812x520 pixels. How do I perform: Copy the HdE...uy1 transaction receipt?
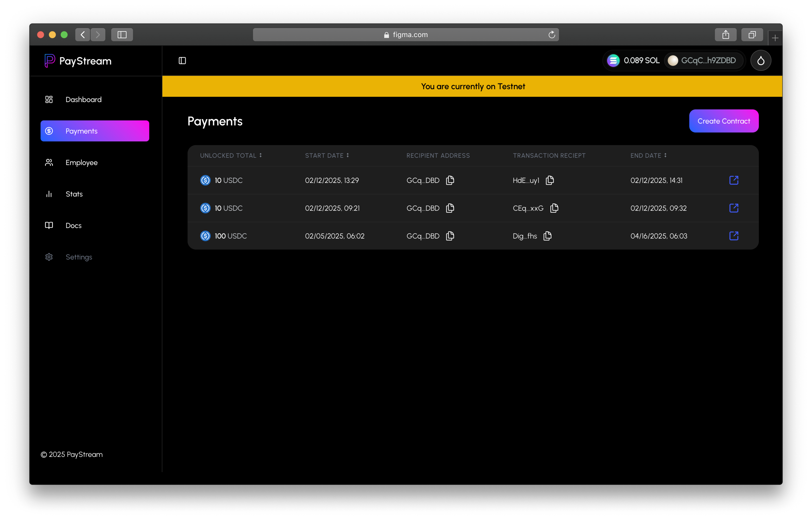click(x=550, y=180)
